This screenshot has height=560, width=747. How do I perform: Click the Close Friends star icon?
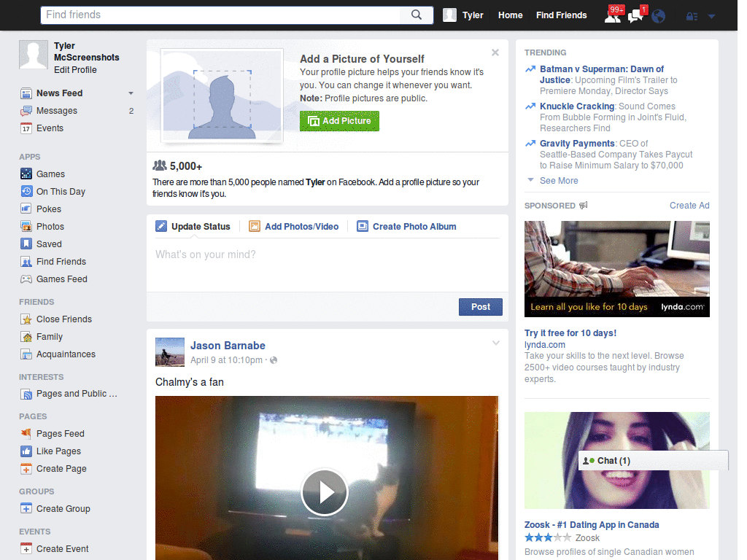[x=26, y=319]
